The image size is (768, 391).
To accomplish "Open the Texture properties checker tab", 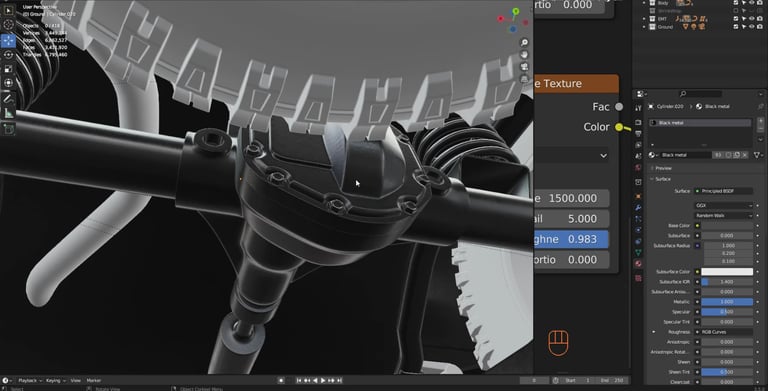I will pos(638,278).
